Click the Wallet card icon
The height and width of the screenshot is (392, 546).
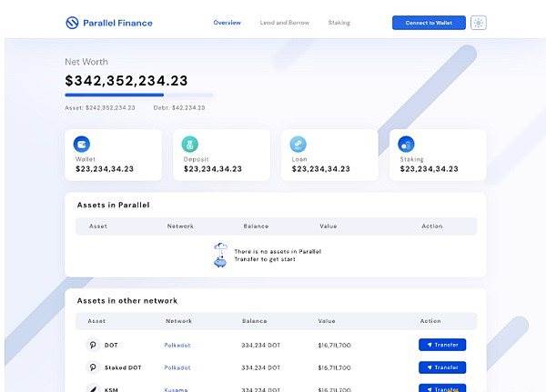(x=82, y=144)
